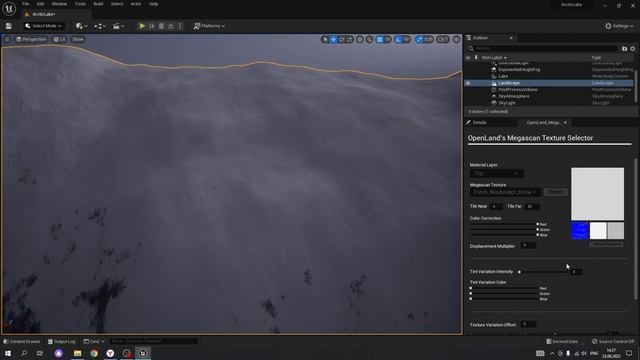The width and height of the screenshot is (640, 360).
Task: Toggle rotation angle snapping
Action: pos(399,40)
